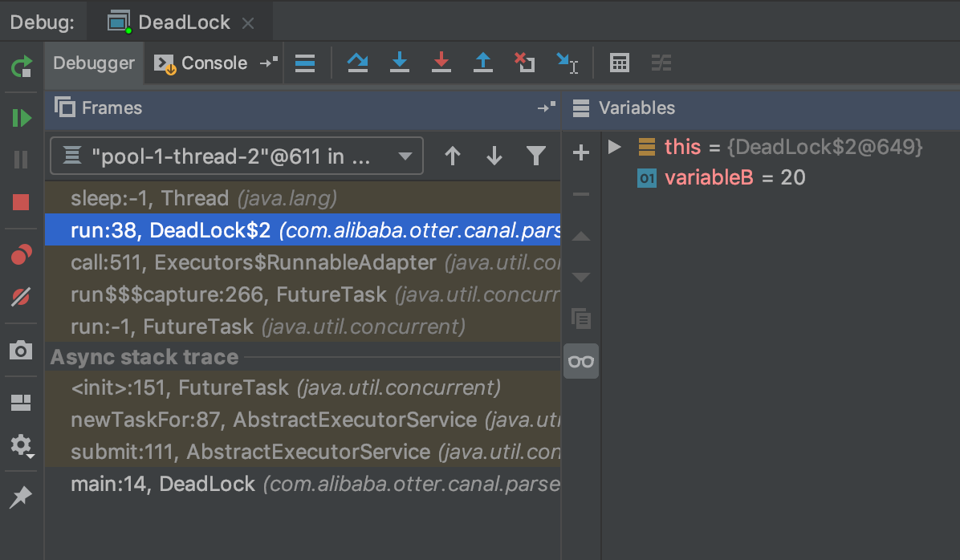The image size is (960, 560).
Task: Open the Evaluate Expression calculator
Action: tap(619, 63)
